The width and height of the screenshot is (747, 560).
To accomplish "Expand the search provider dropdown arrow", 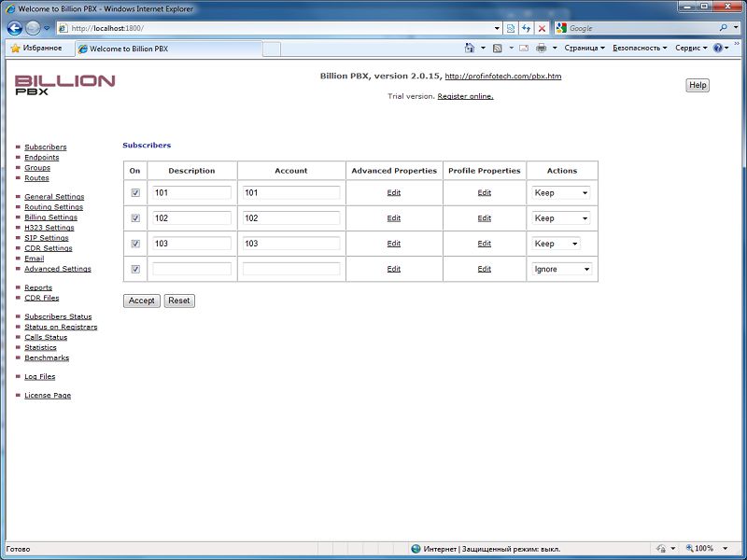I will [x=736, y=28].
